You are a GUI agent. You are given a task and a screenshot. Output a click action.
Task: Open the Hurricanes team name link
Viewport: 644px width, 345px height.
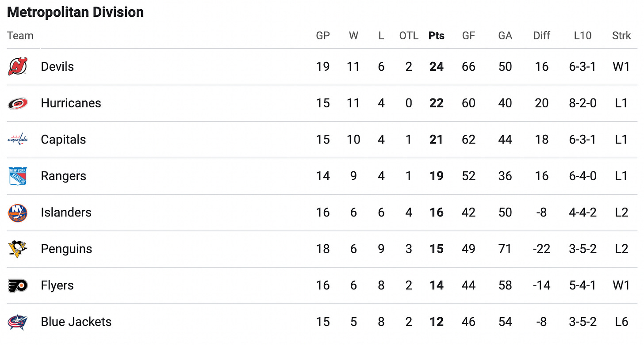71,103
